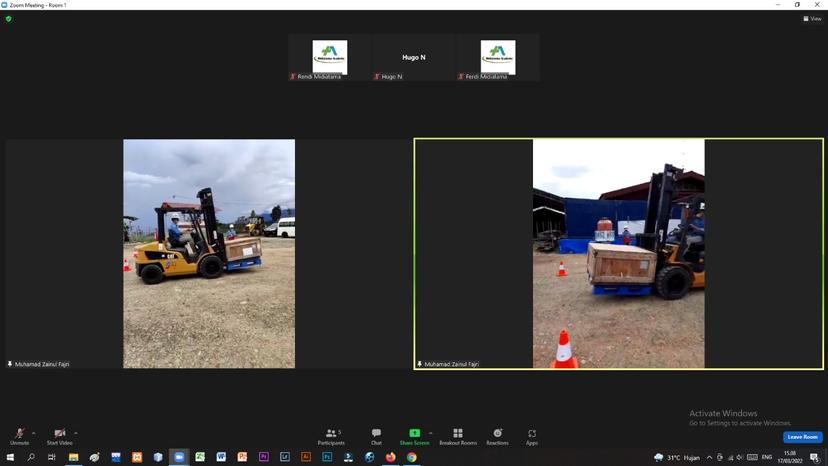The height and width of the screenshot is (466, 828).
Task: Switch the ENG input language
Action: point(767,458)
